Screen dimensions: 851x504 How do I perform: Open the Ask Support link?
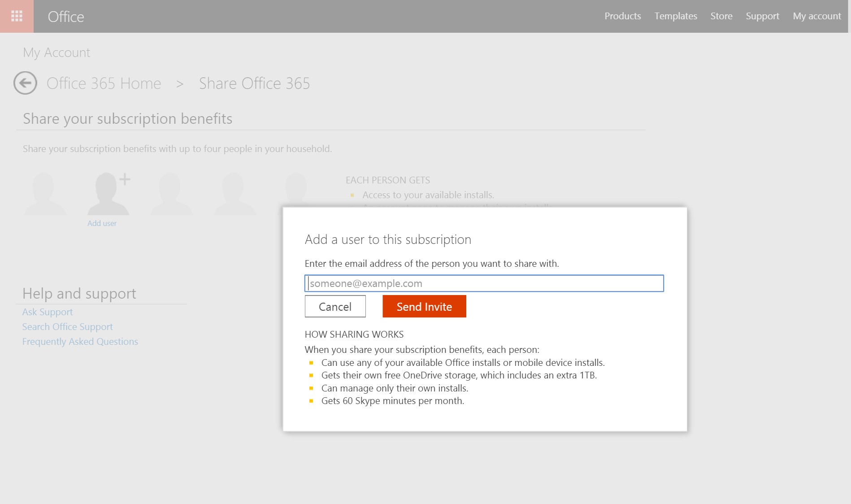click(48, 312)
